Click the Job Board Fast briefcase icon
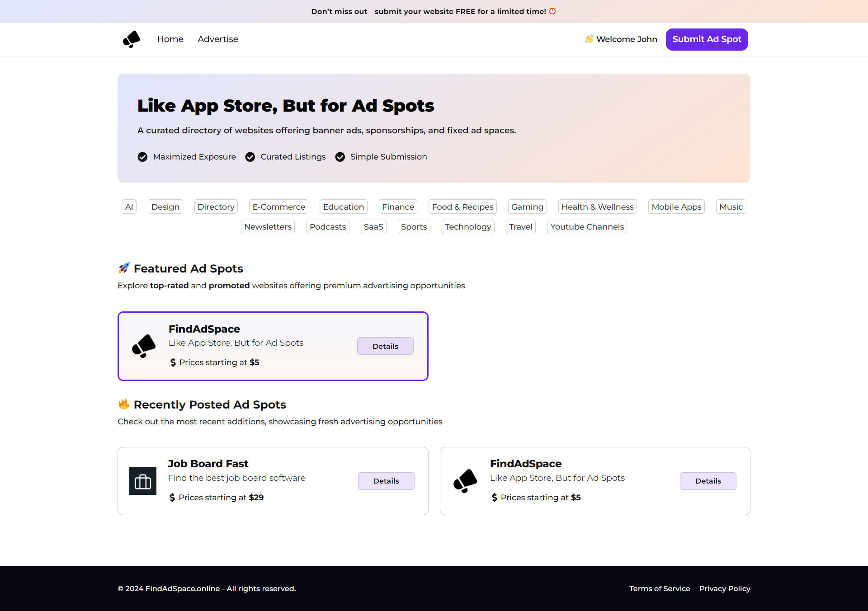Viewport: 868px width, 611px height. pyautogui.click(x=143, y=481)
